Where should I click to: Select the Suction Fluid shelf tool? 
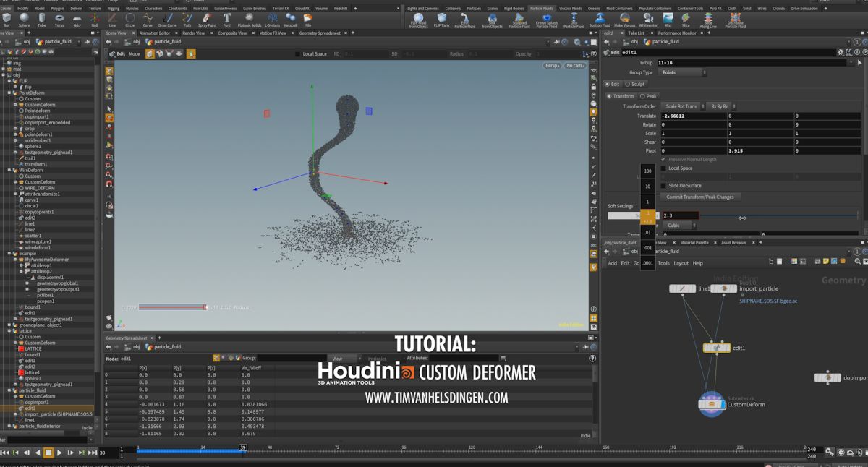coord(600,20)
